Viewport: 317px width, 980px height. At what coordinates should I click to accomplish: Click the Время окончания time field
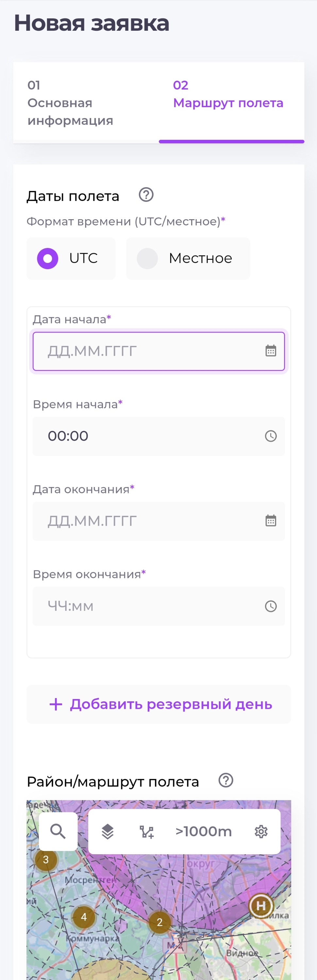(148, 606)
